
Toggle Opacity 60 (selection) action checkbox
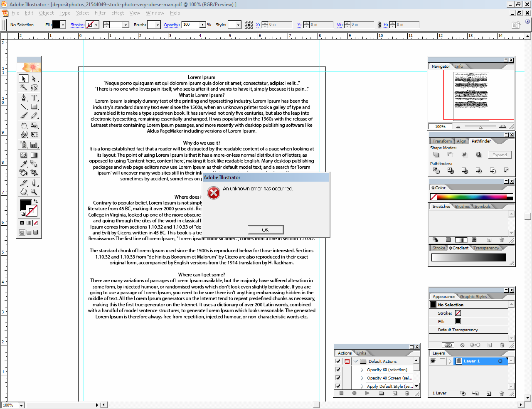click(338, 370)
